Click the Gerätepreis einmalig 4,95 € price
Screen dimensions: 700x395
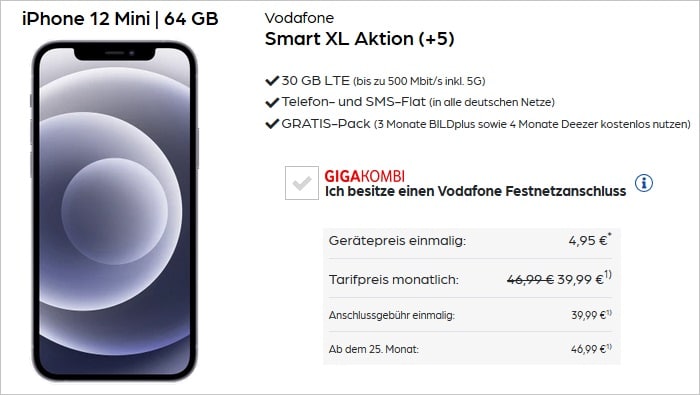(588, 241)
